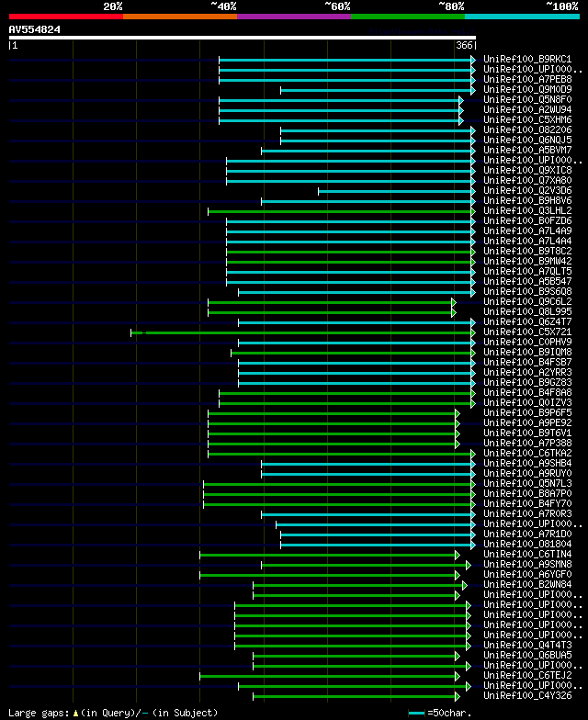Click the UniRef100_C6TKA2 label
This screenshot has height=720, width=588.
point(527,454)
